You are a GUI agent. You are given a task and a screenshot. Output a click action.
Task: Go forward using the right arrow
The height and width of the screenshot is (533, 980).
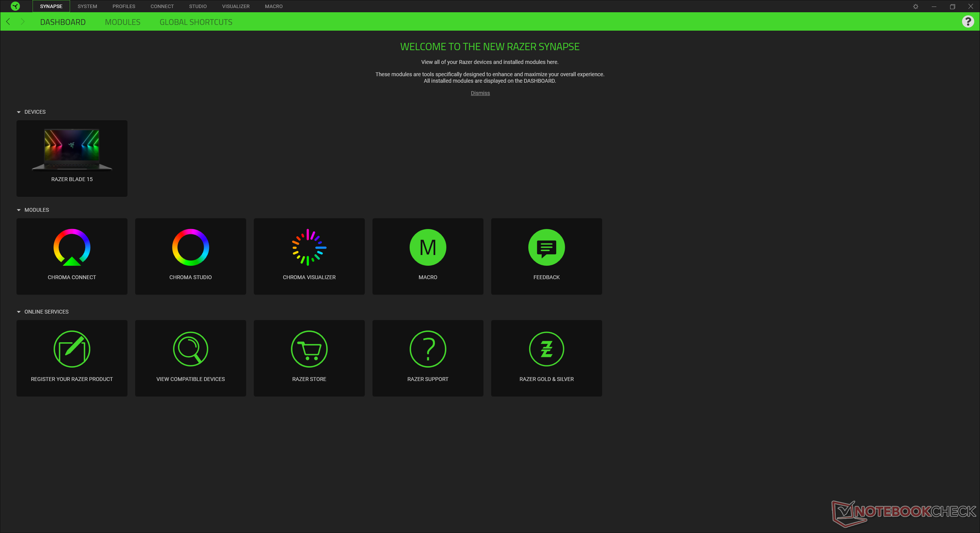(x=22, y=21)
